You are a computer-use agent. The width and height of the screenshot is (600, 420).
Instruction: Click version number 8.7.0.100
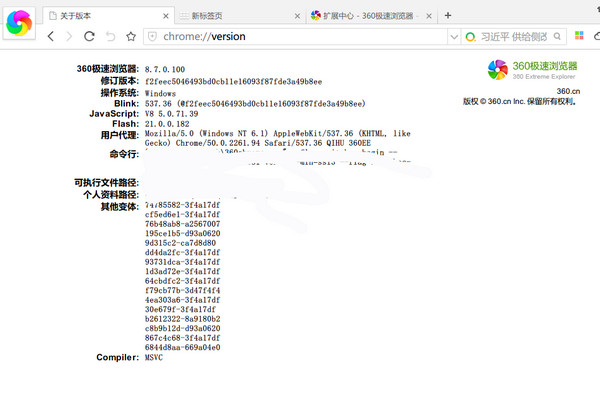click(x=165, y=70)
